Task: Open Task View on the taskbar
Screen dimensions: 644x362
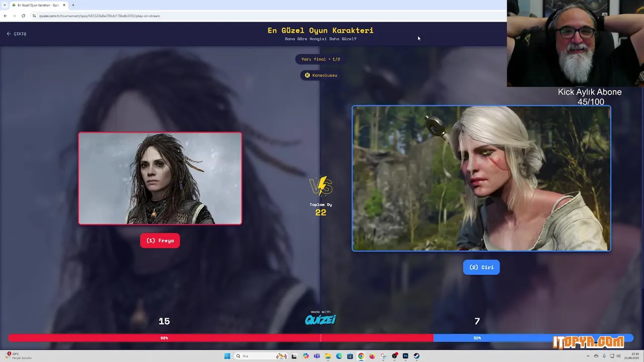Action: point(294,356)
